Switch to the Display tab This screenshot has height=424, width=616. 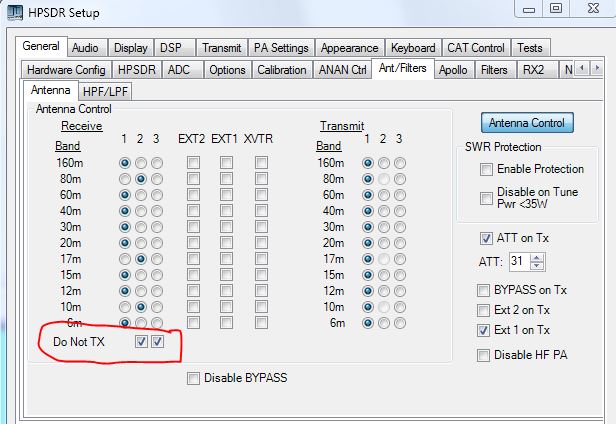click(x=130, y=48)
